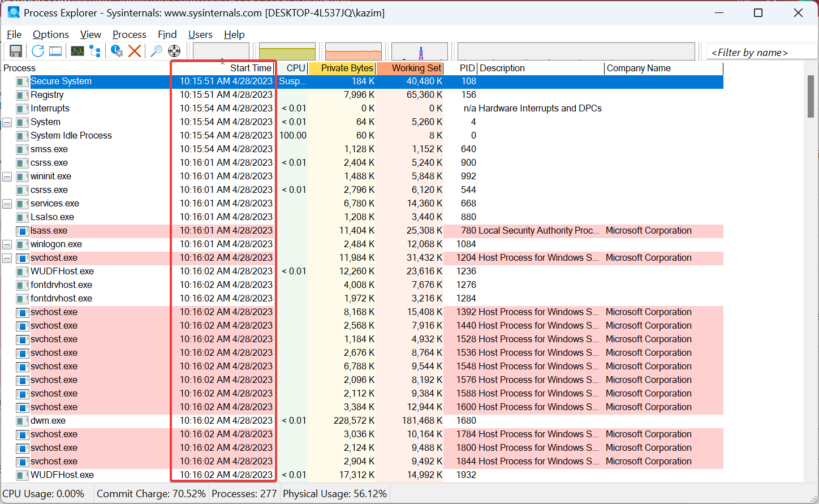Sort by the PID column header
The height and width of the screenshot is (504, 819).
(x=460, y=68)
